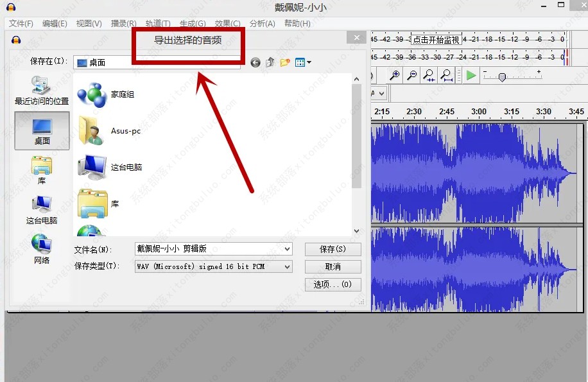588x382 pixels.
Task: Close the export audio dialog
Action: (357, 37)
